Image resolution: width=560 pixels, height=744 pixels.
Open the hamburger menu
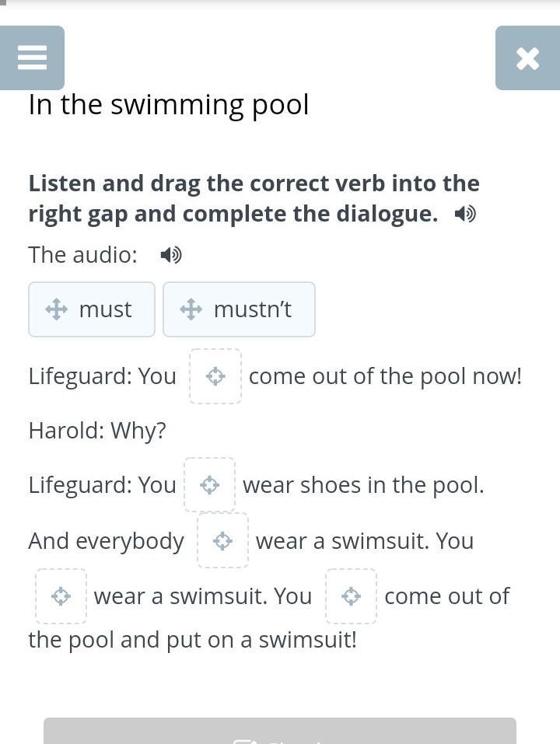pos(32,58)
